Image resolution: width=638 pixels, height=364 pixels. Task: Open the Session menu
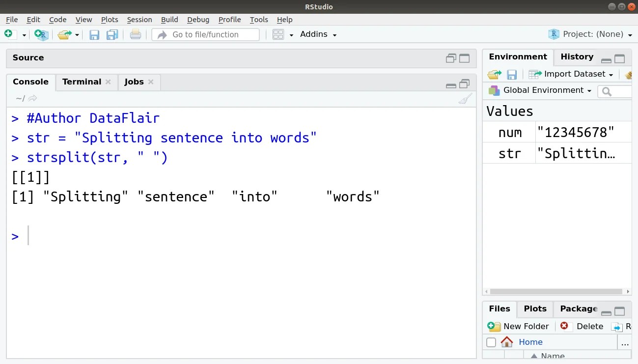point(139,20)
